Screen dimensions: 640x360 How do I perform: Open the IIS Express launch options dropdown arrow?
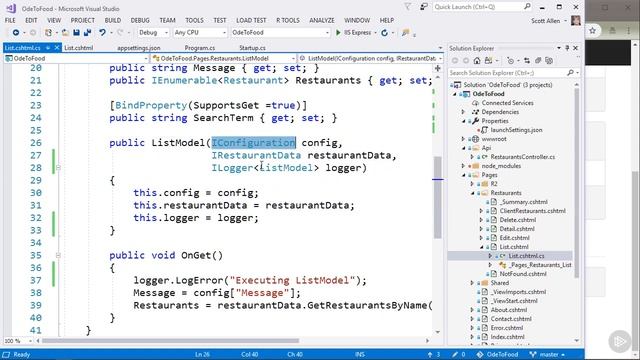(375, 33)
